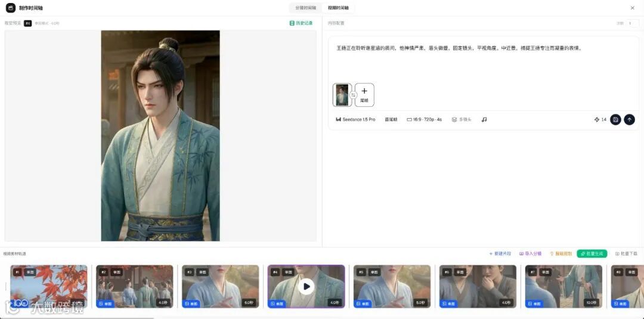The width and height of the screenshot is (644, 319).
Task: Open the 首尾帧 mode selector
Action: tap(391, 119)
